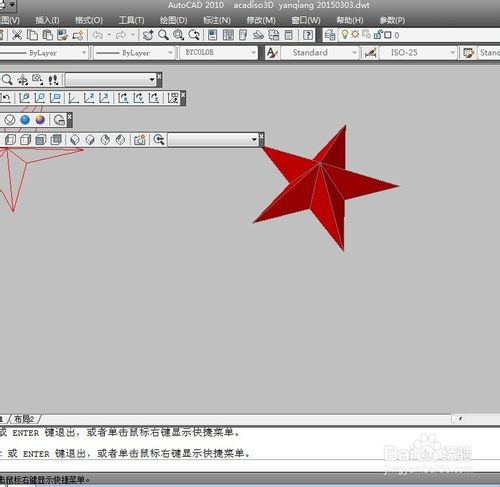Open the 窗口(W) menu

[x=306, y=20]
